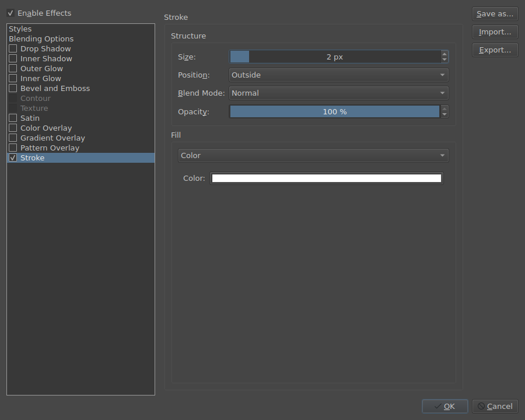Select the Inner Shadow label
The width and height of the screenshot is (525, 420).
[x=46, y=58]
